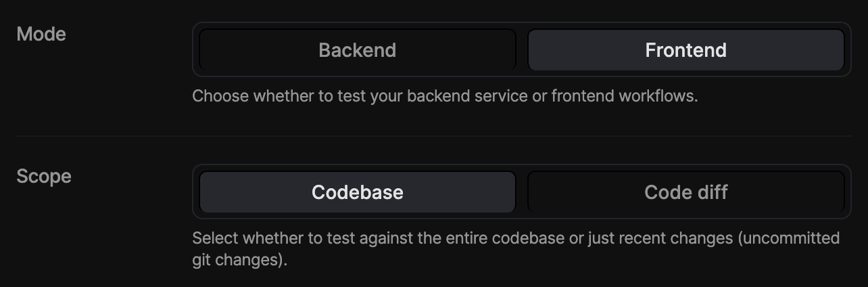The height and width of the screenshot is (287, 868).
Task: Click the Scope description helper text
Action: click(516, 249)
